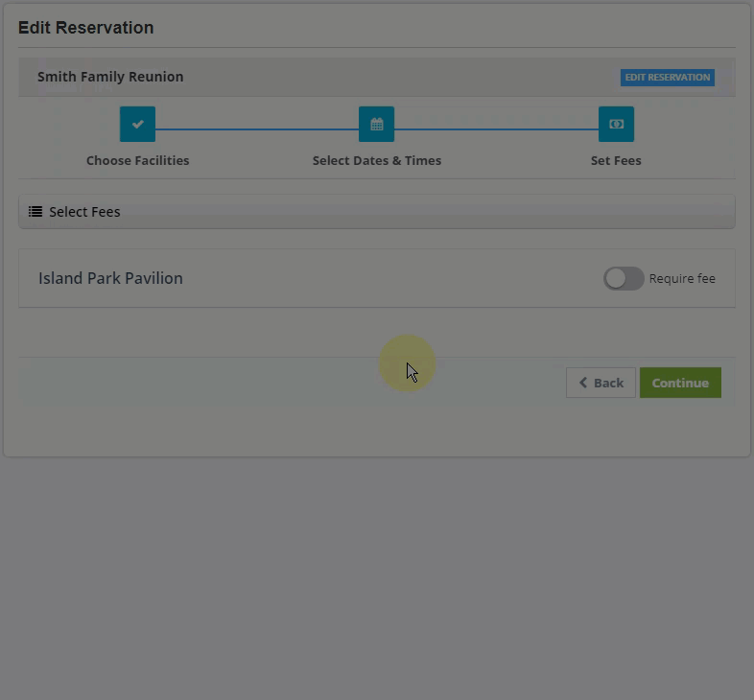754x700 pixels.
Task: Click the Smith Family Reunion title
Action: pyautogui.click(x=110, y=77)
